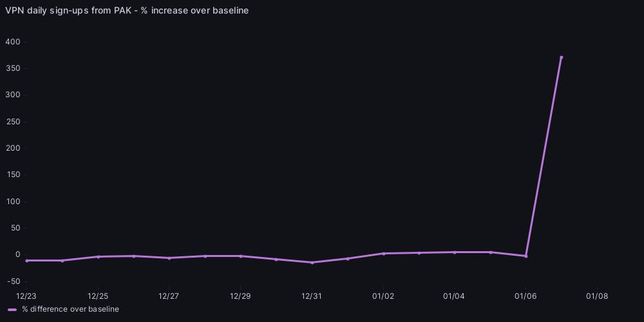Toggle the '% difference over baseline' legend series
Screen dimensions: 644x322
(70, 310)
